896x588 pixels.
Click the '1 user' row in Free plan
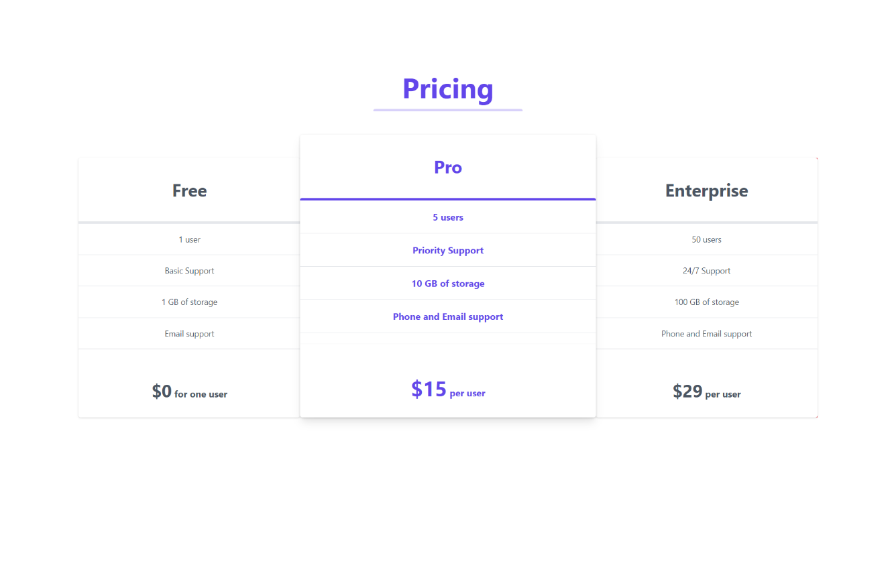coord(189,239)
